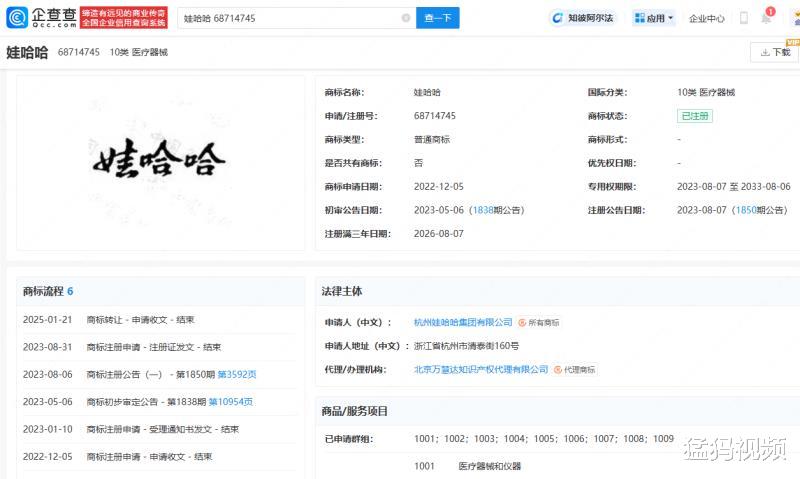800x479 pixels.
Task: Select the 2023-08-31 注册证发文 process row
Action: [x=160, y=347]
